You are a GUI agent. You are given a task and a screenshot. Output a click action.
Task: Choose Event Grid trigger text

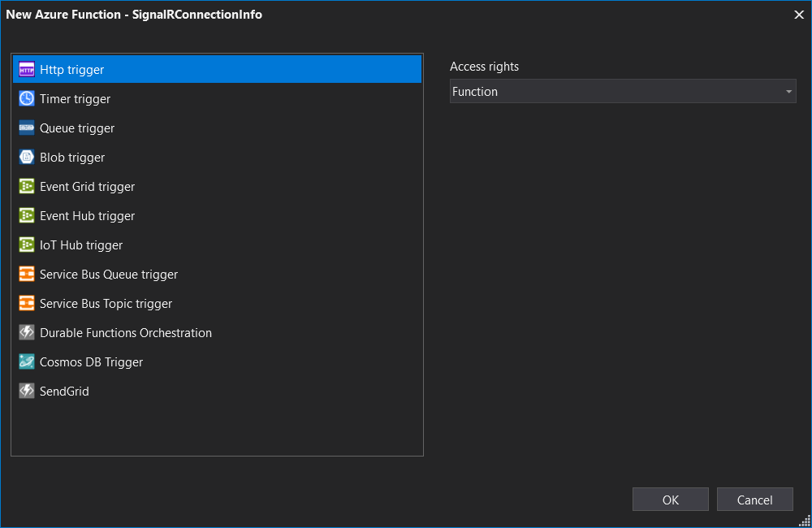point(88,187)
